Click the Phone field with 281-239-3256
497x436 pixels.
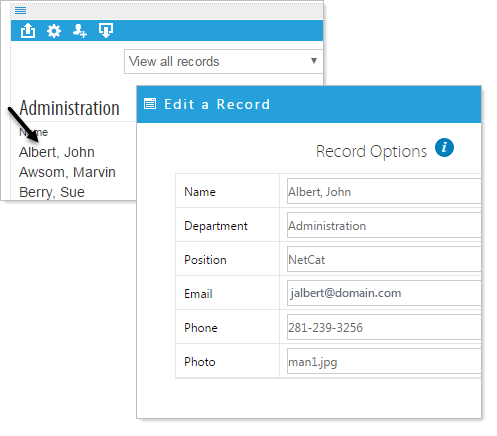[x=384, y=327]
